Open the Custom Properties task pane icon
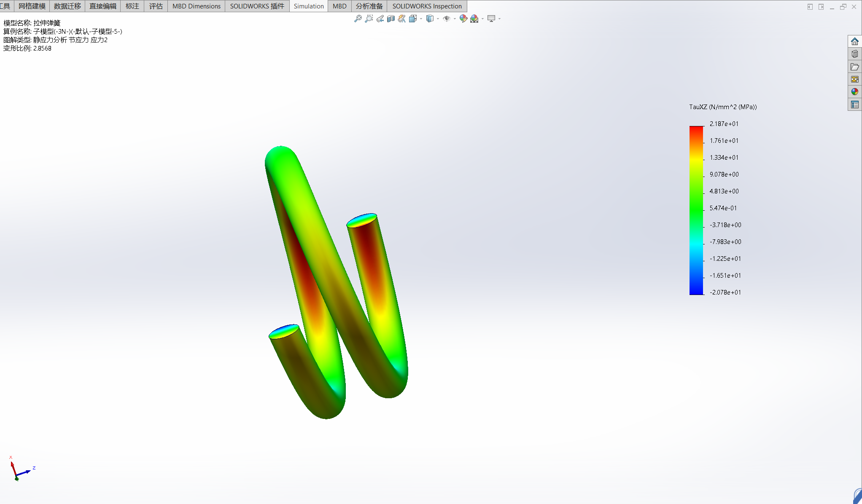The width and height of the screenshot is (862, 504). coord(854,105)
